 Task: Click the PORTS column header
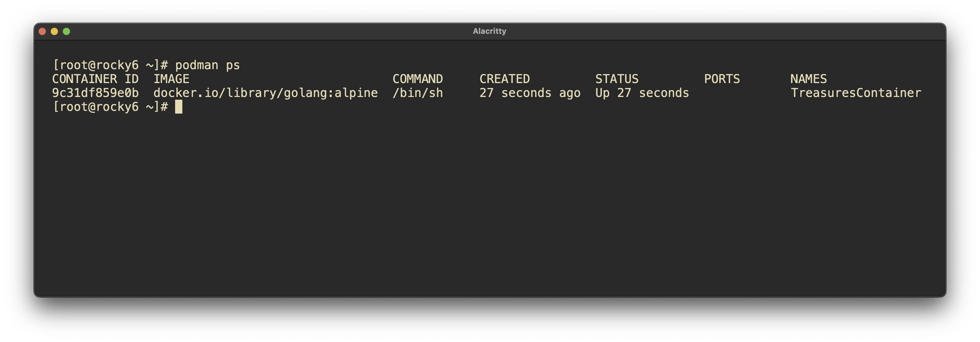tap(722, 79)
